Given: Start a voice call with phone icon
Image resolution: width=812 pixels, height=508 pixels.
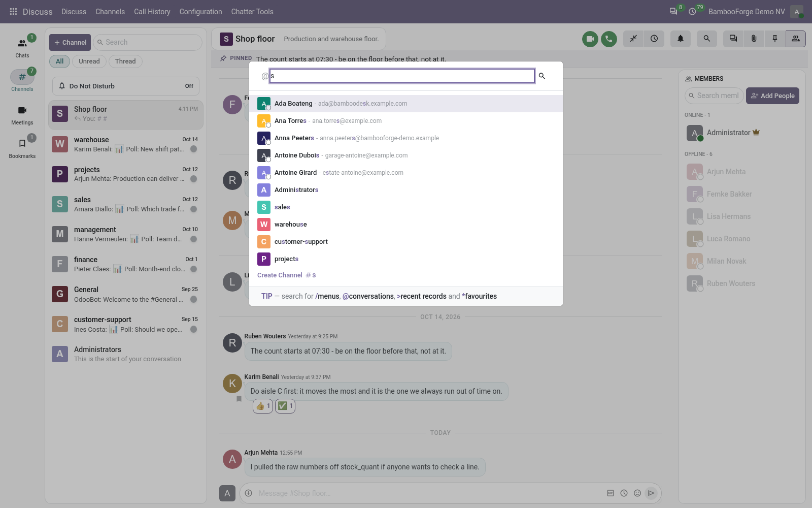Looking at the screenshot, I should (x=609, y=39).
